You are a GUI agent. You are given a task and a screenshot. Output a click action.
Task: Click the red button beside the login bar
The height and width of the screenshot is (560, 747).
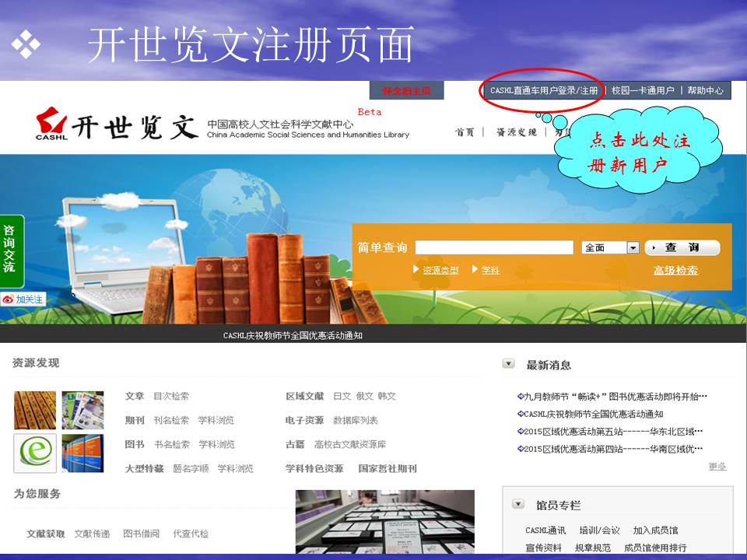[x=406, y=90]
